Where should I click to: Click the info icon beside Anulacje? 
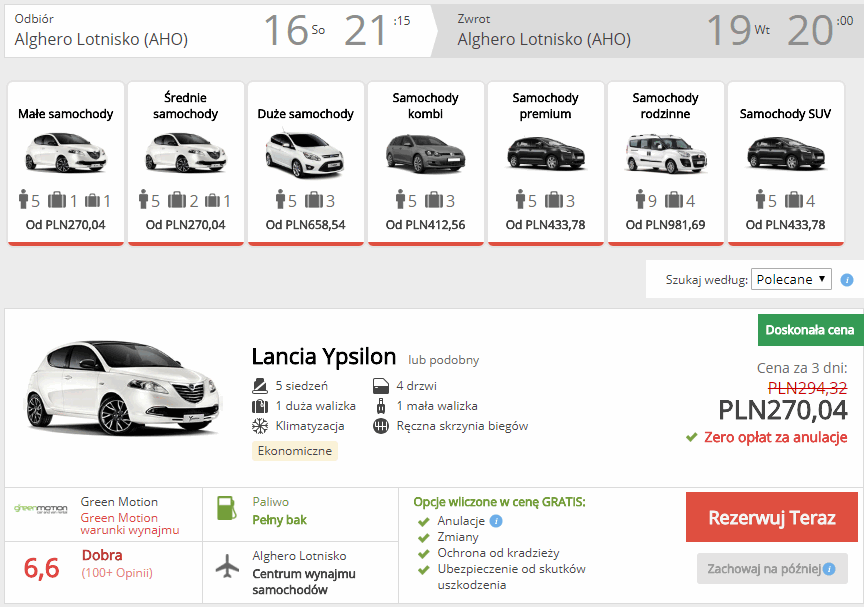pos(496,521)
